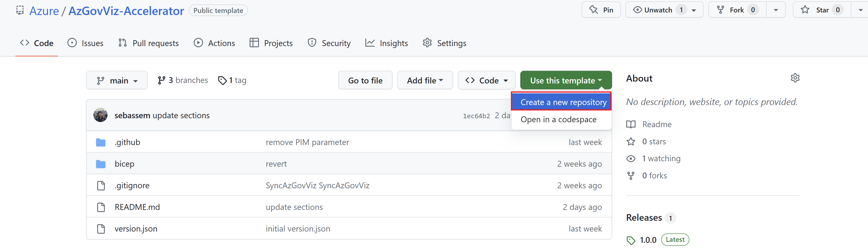Switch to the Actions tab
Image resolution: width=868 pixels, height=248 pixels.
[214, 43]
